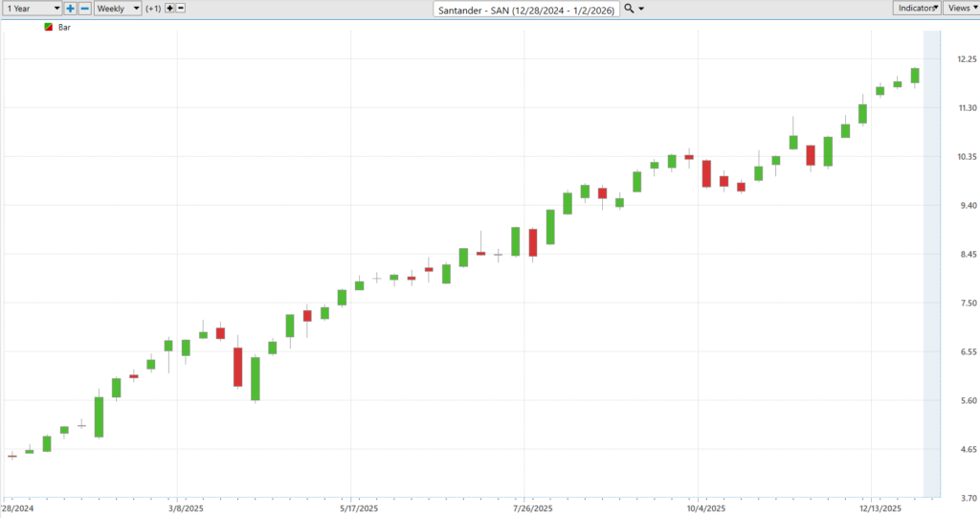Click the Bar legend label text
Image resolution: width=980 pixels, height=518 pixels.
pyautogui.click(x=64, y=28)
